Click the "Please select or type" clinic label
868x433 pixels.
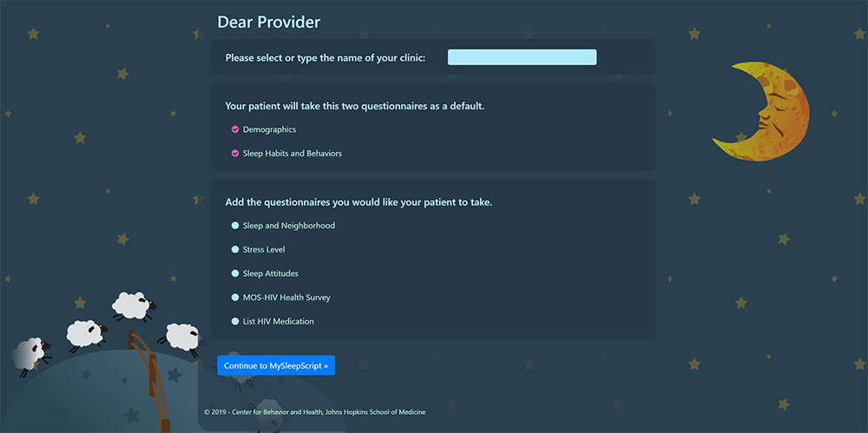pyautogui.click(x=325, y=58)
